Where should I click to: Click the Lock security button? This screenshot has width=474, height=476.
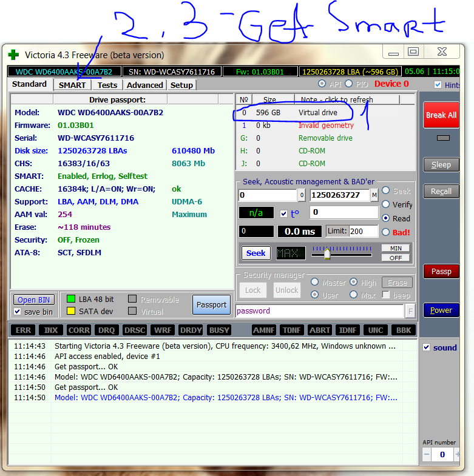pos(253,290)
